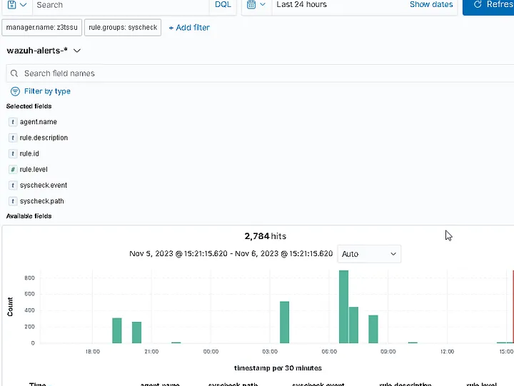Click the Search field names input

point(260,73)
